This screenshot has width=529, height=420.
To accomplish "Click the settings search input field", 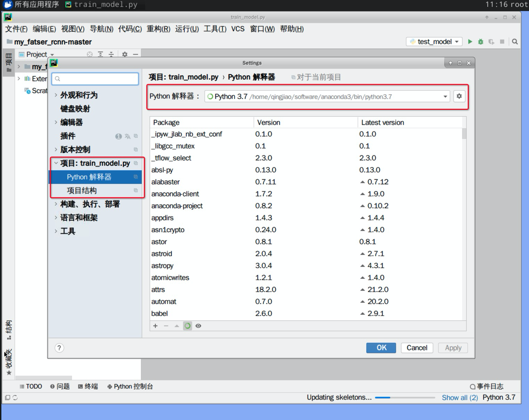I will 95,79.
